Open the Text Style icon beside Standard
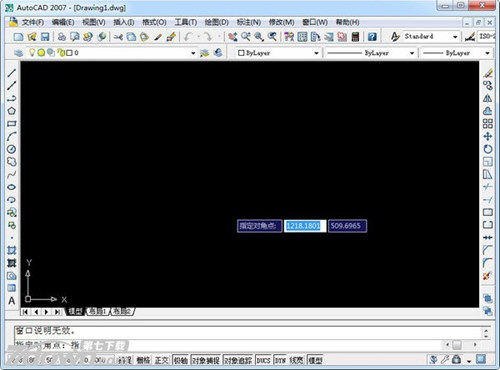The image size is (500, 370). (x=395, y=37)
